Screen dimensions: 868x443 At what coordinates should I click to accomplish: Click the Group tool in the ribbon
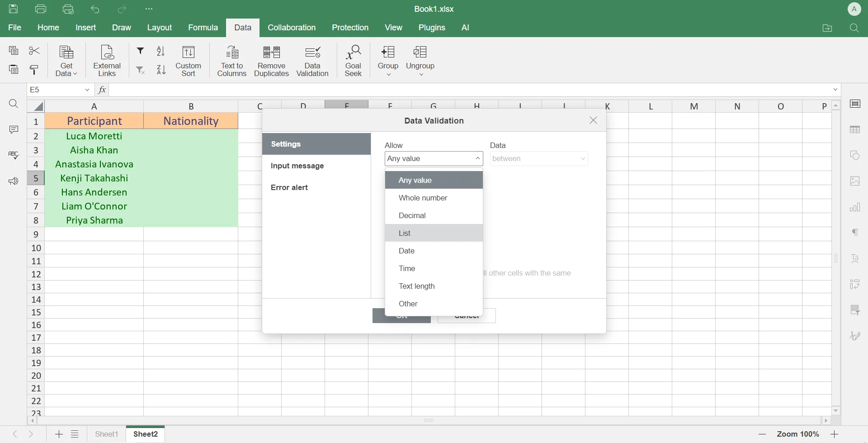[x=388, y=60]
